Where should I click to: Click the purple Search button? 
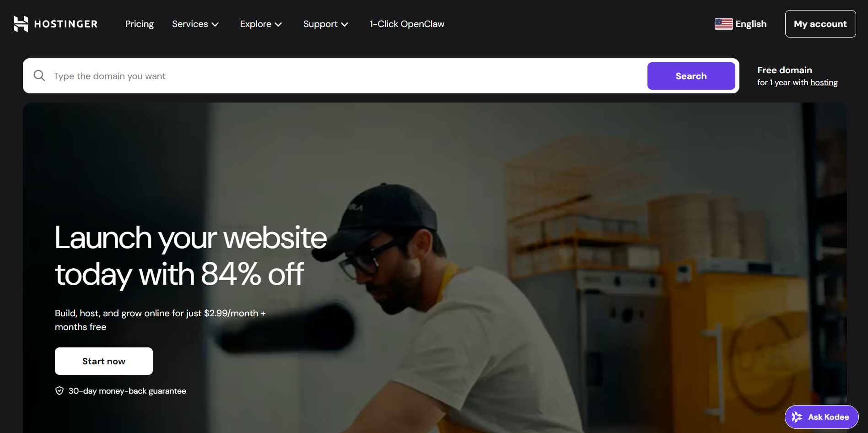pos(691,76)
